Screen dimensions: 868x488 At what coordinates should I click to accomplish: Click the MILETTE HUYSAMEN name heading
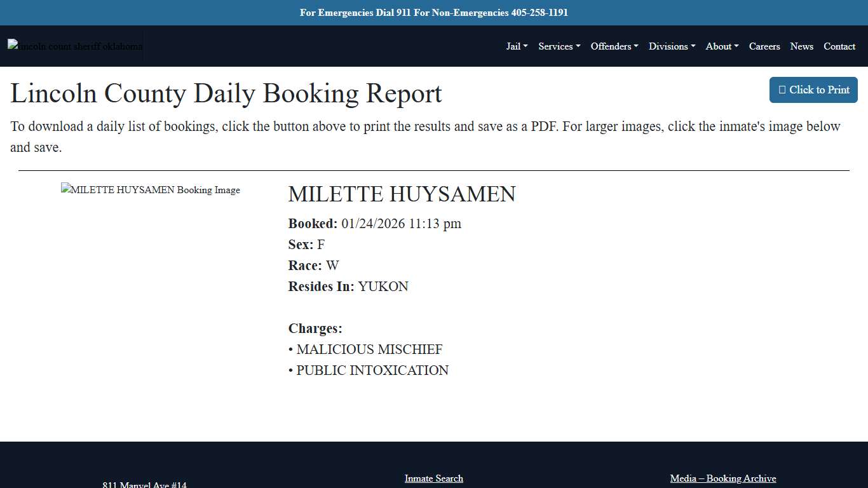402,194
